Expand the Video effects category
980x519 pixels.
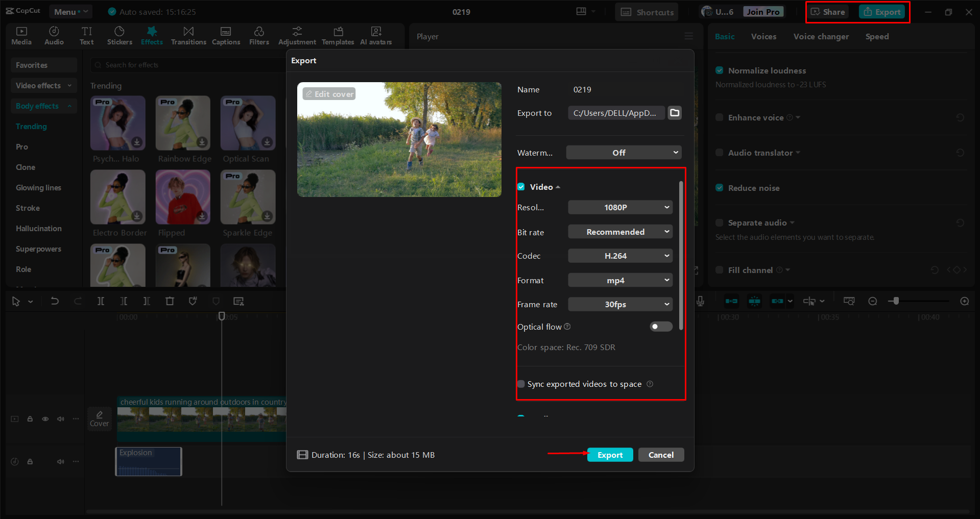[x=44, y=85]
